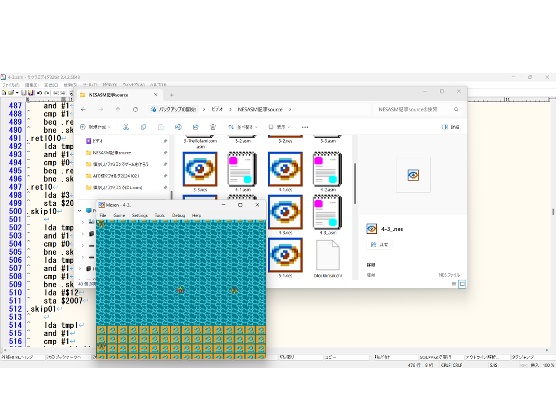
Task: Switch to details list view in status bar
Action: click(x=454, y=284)
